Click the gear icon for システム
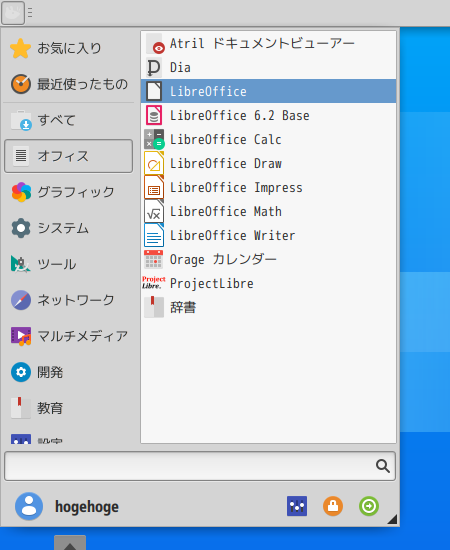The height and width of the screenshot is (550, 450). click(21, 228)
